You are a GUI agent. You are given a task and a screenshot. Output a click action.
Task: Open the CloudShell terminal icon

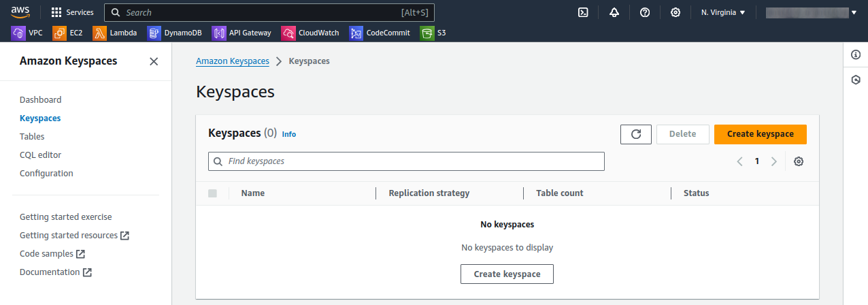[x=583, y=12]
